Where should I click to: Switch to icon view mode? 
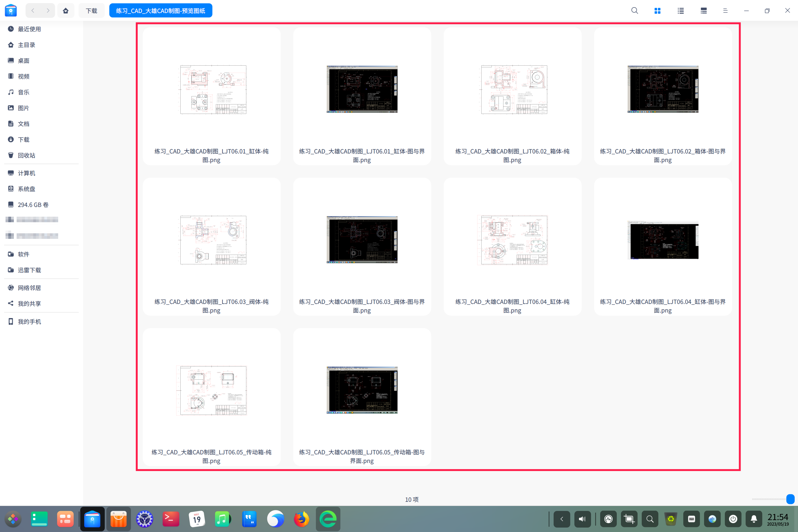tap(657, 11)
